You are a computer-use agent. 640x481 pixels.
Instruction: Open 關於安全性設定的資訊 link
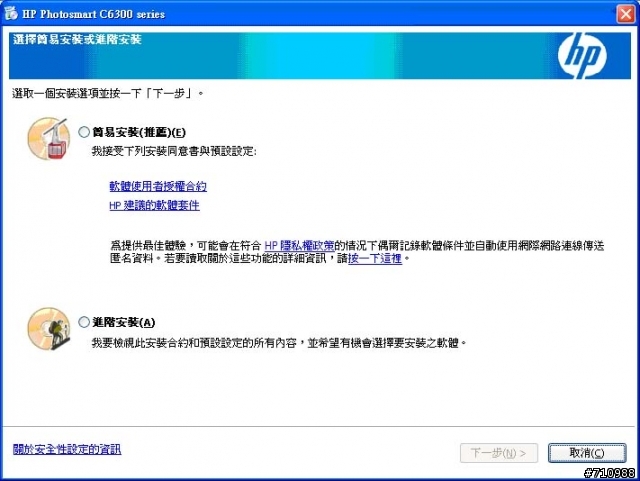click(x=67, y=449)
